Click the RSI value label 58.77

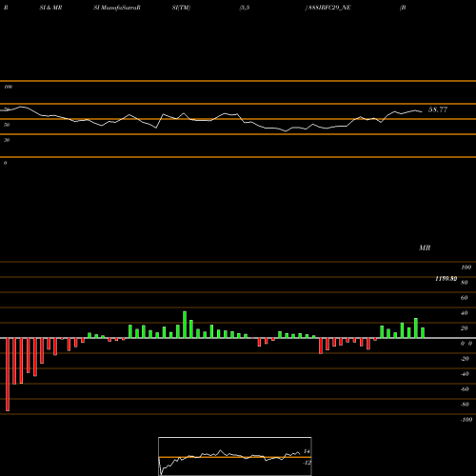[x=438, y=109]
